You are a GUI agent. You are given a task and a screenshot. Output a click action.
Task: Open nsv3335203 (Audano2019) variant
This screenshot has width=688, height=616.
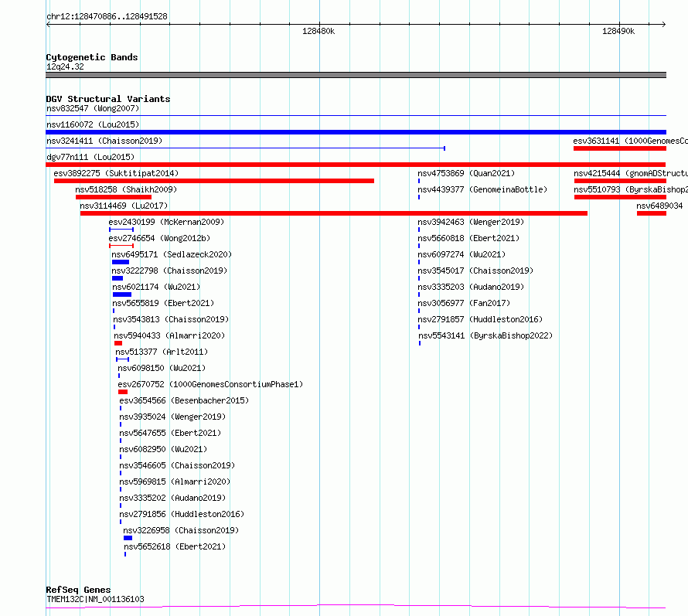(471, 287)
